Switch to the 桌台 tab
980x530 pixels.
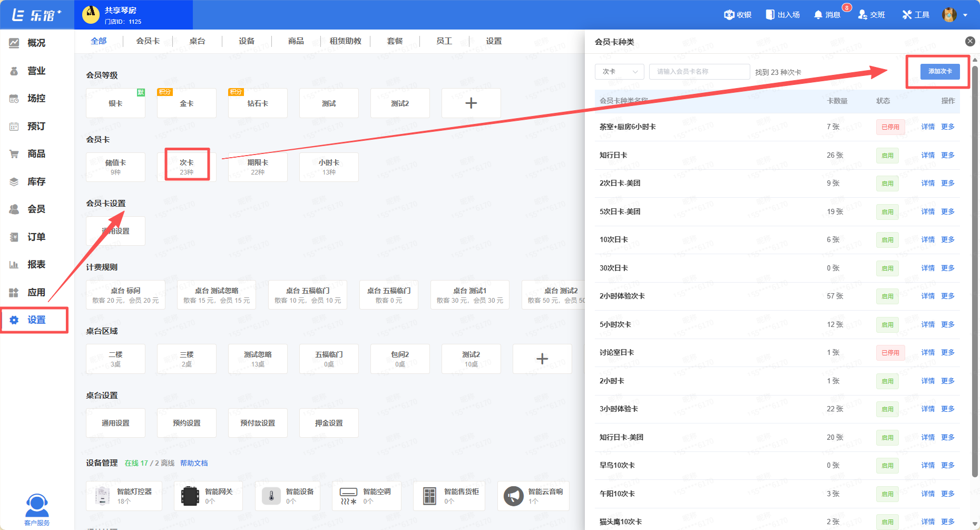pos(197,41)
